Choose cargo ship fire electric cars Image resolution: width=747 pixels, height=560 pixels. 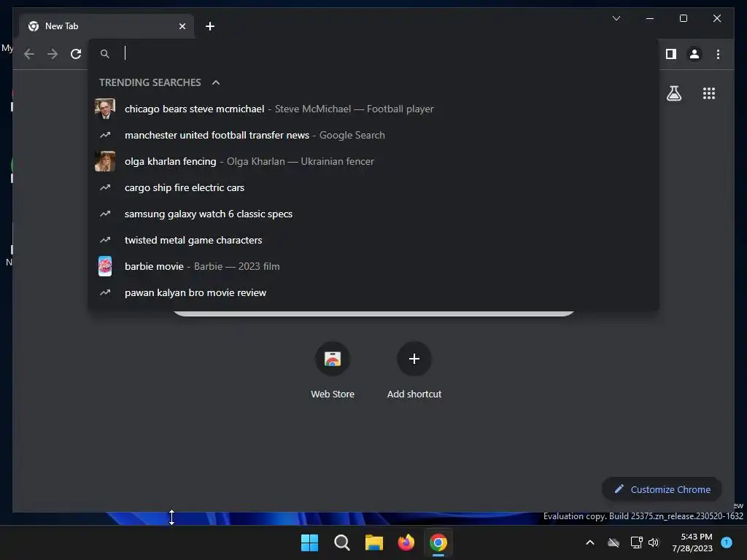coord(373,187)
